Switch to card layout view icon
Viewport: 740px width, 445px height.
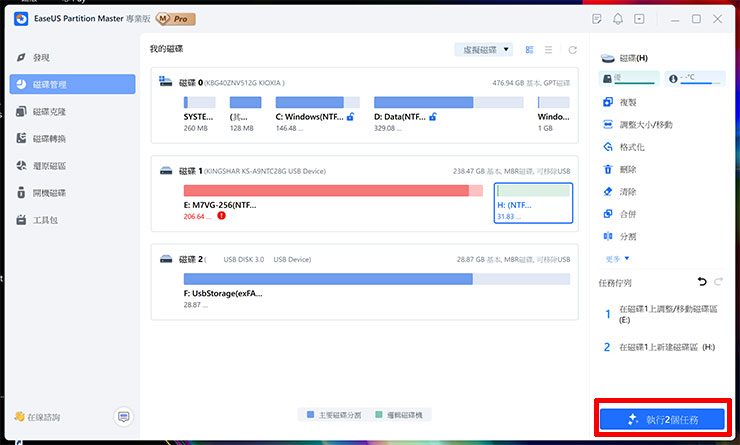530,50
